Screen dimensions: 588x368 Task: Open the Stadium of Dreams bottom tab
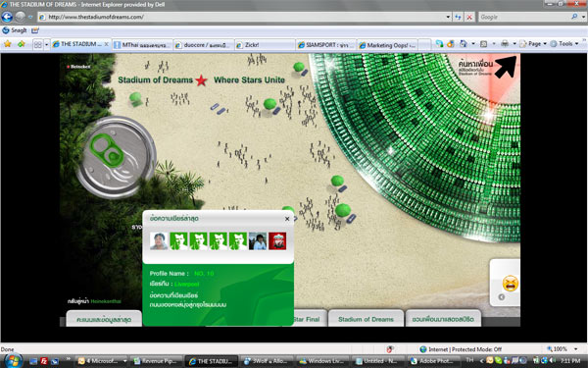click(366, 319)
